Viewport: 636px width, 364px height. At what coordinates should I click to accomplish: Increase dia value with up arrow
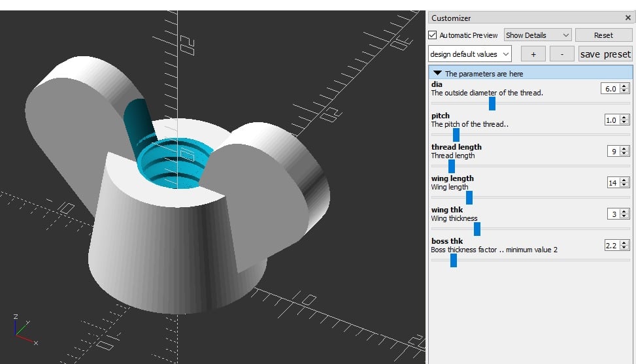point(625,86)
